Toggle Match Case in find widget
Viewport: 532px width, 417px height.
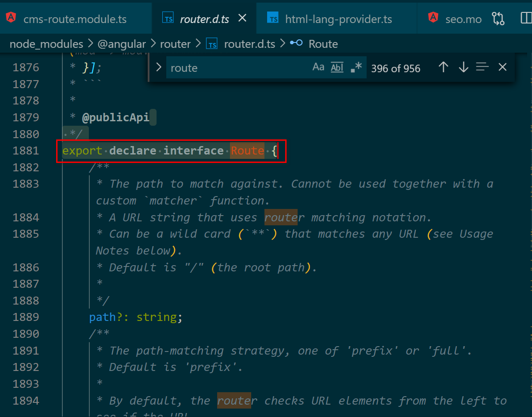pyautogui.click(x=318, y=67)
